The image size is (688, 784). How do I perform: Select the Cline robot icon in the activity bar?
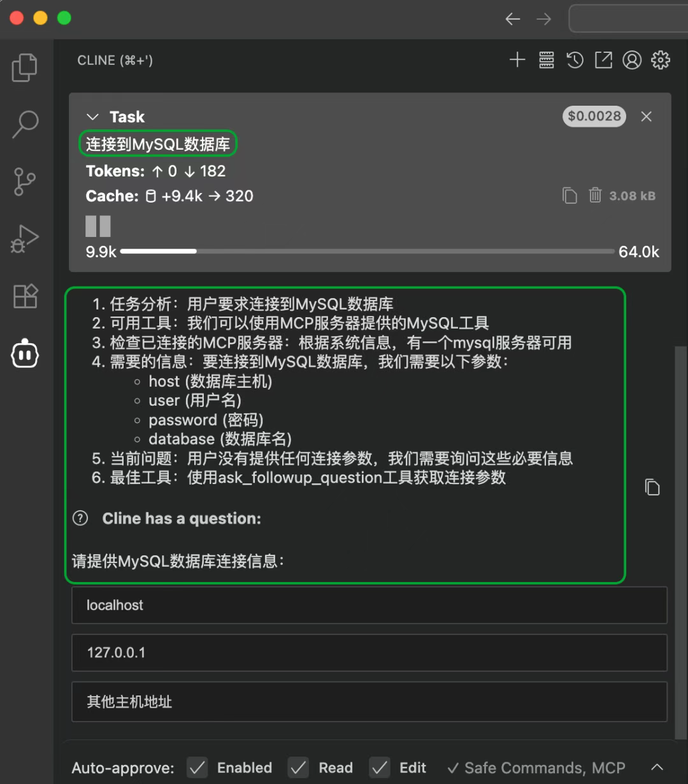(25, 353)
